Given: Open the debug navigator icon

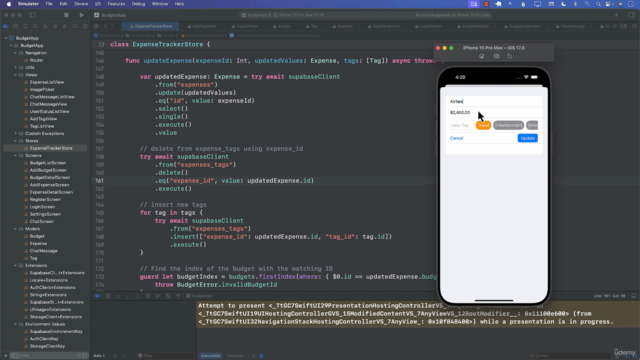Looking at the screenshot, I should 65,26.
